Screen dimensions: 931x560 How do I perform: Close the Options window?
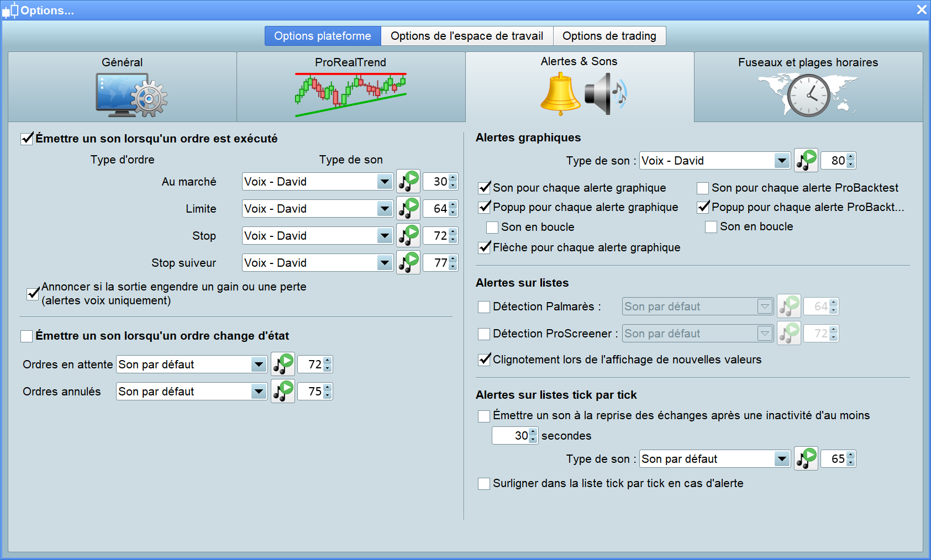click(x=922, y=10)
